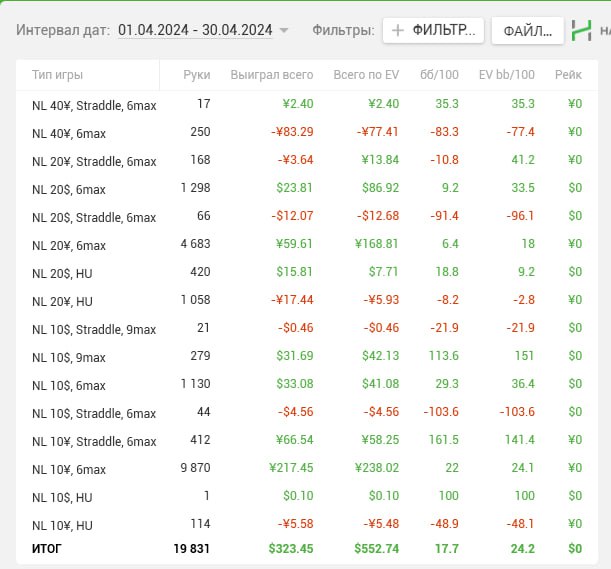The width and height of the screenshot is (611, 569).
Task: Select row NL 20¥, 6max
Action: tap(307, 245)
